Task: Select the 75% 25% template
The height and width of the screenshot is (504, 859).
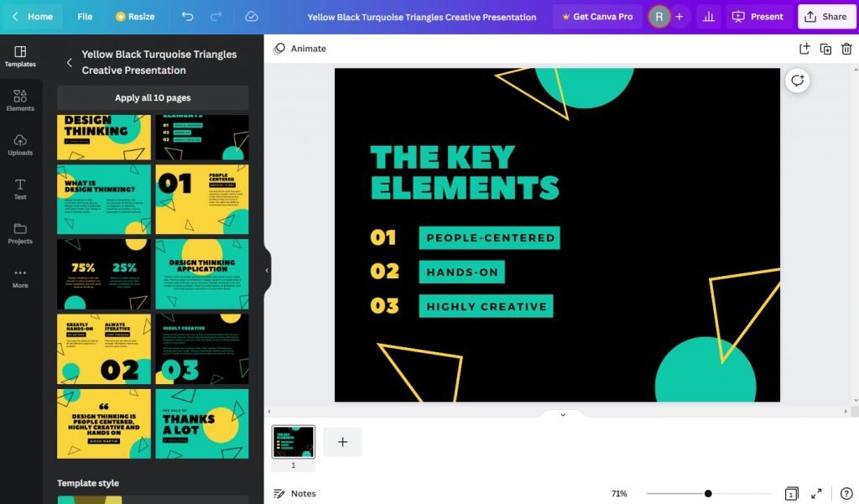Action: click(x=103, y=274)
